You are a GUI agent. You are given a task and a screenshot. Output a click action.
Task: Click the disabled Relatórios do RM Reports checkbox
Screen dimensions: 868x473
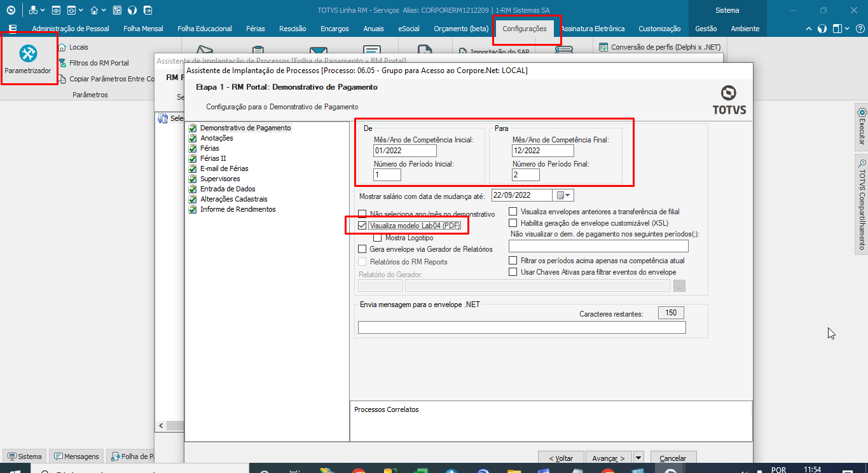coord(362,262)
